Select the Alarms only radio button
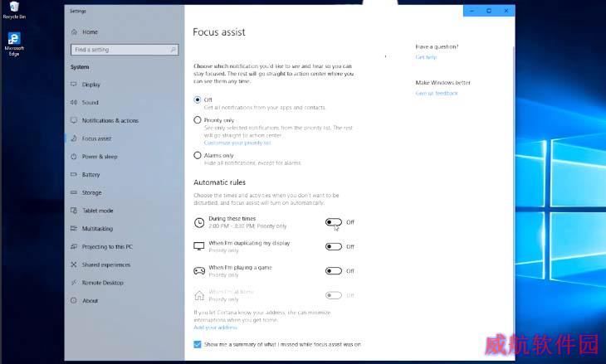Screen dimensions: 606x364 [x=198, y=155]
